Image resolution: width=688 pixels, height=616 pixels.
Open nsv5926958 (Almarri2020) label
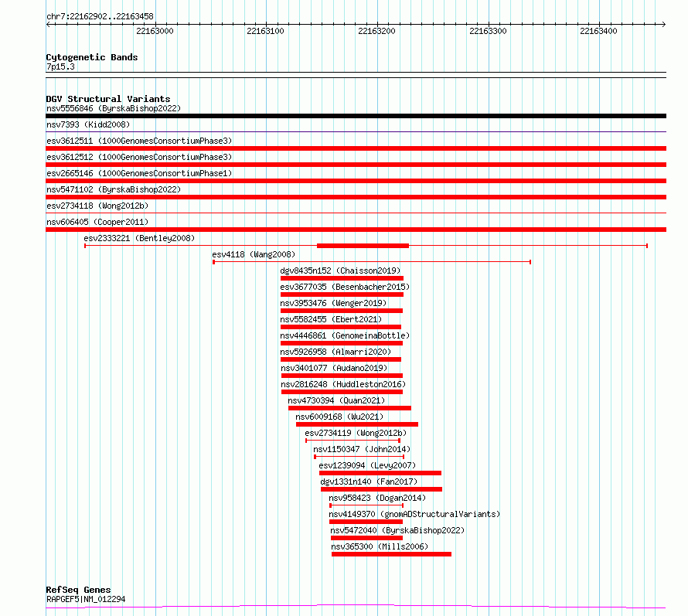335,352
